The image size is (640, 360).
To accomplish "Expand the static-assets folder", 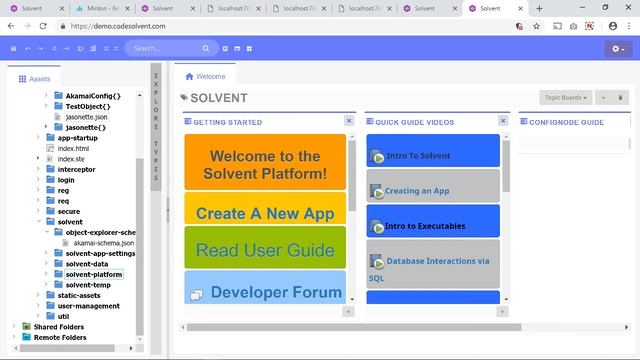I will (38, 295).
